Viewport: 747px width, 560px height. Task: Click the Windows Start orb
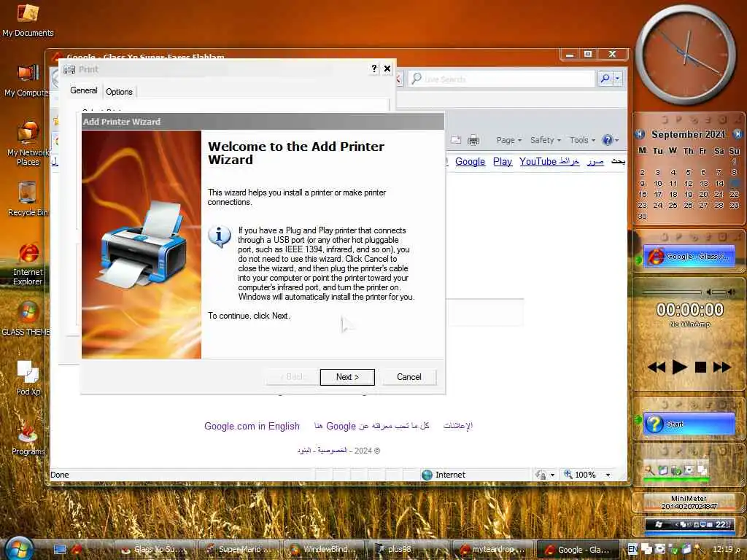(x=18, y=548)
